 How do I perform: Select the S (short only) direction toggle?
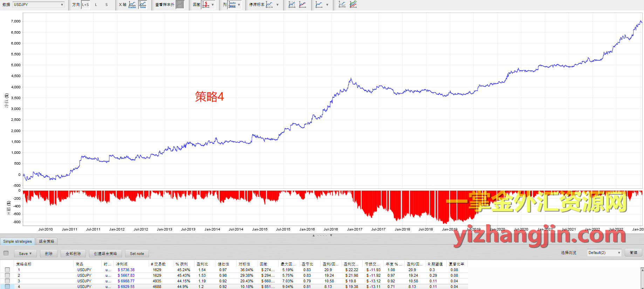point(107,5)
